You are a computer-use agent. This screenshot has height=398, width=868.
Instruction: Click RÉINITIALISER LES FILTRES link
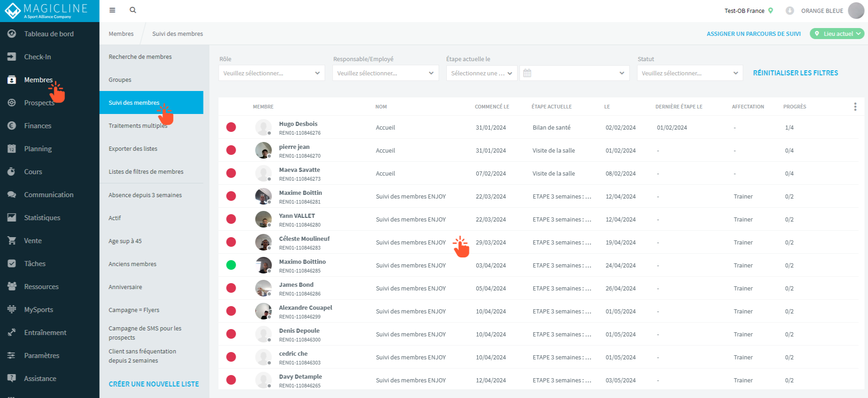795,73
